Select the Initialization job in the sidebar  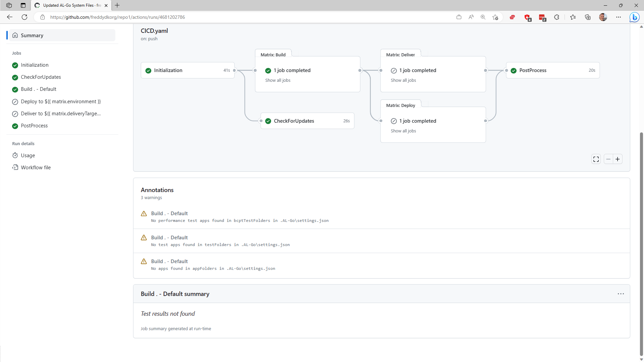point(35,65)
